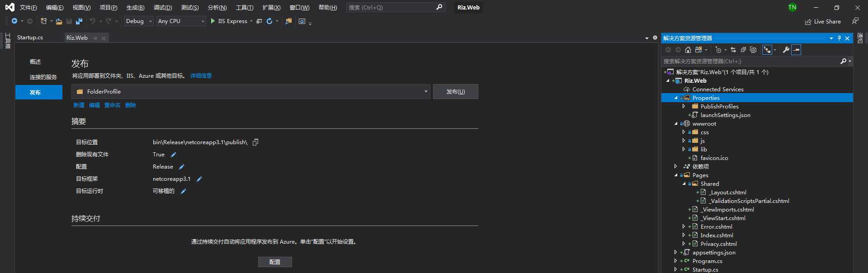Screen dimensions: 868x273
Task: Toggle auto-hide pin on Solution Explorer panel
Action: point(839,38)
